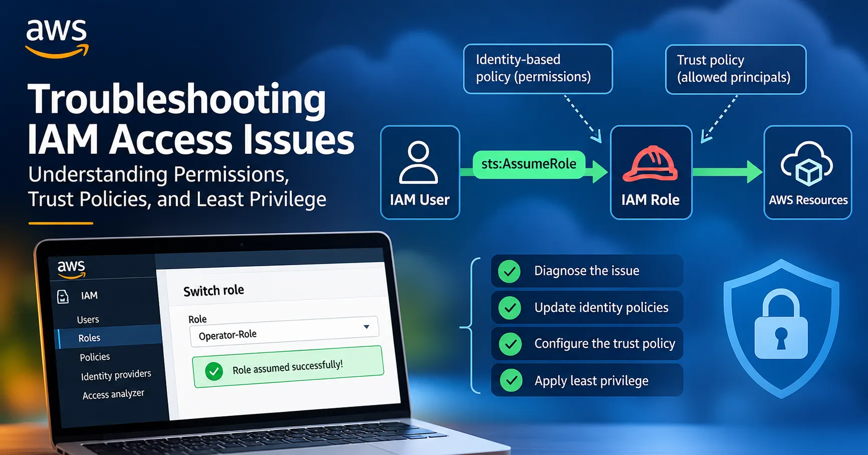Click the IAM Role label
Image resolution: width=868 pixels, height=455 pixels.
pyautogui.click(x=650, y=200)
